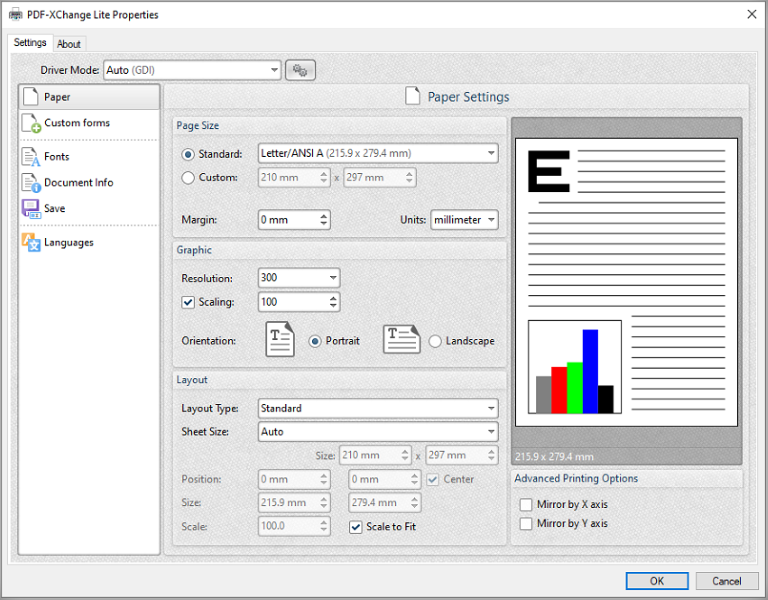The width and height of the screenshot is (768, 600).
Task: Open the Layout Type dropdown
Action: 378,408
